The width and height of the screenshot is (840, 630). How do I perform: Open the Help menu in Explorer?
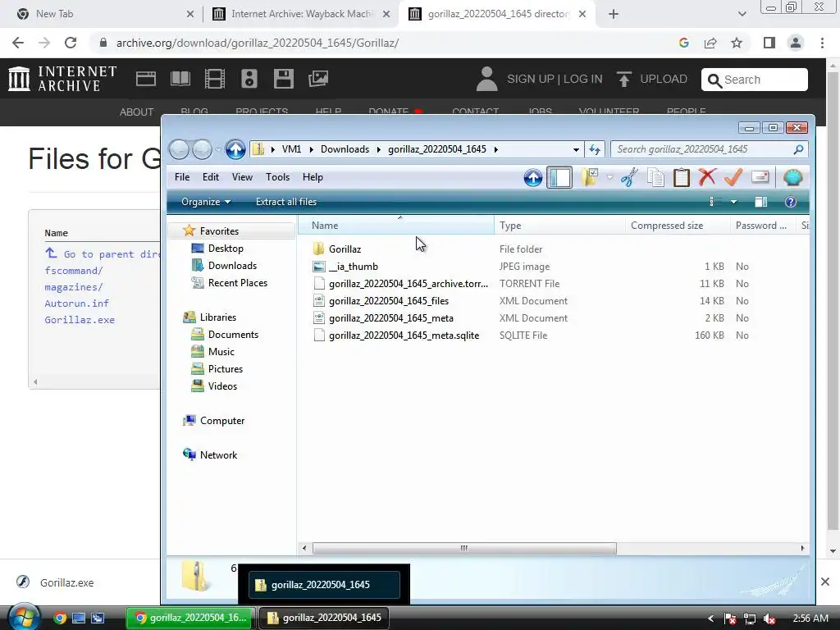313,177
